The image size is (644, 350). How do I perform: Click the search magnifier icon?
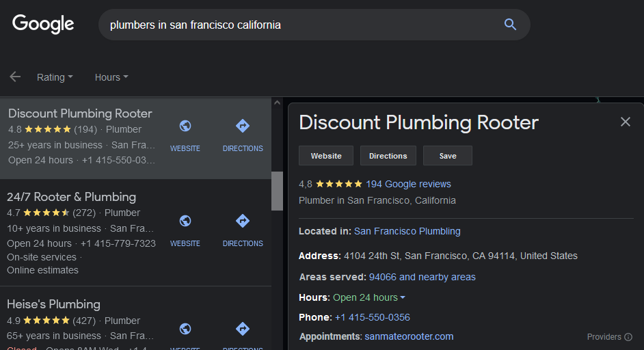[510, 25]
